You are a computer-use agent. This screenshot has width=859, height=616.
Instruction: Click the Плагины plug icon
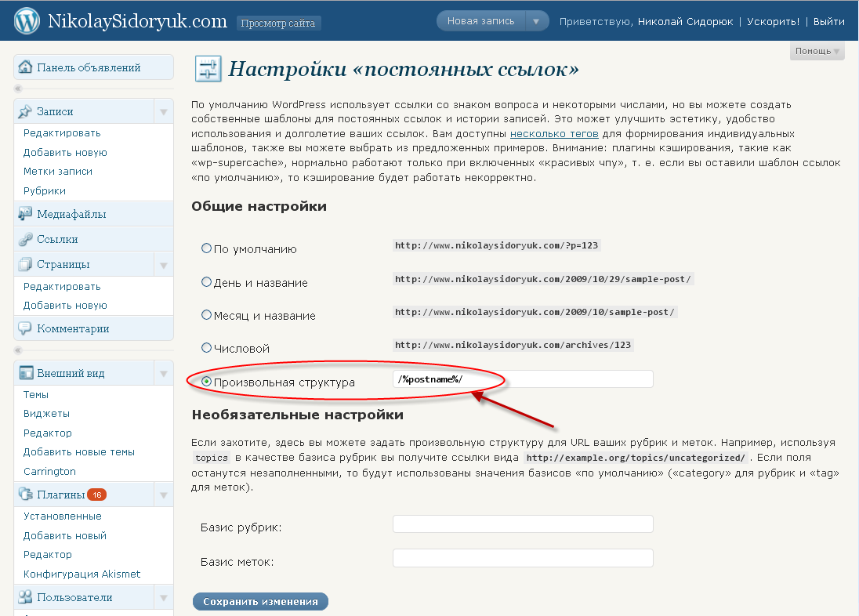[x=25, y=494]
